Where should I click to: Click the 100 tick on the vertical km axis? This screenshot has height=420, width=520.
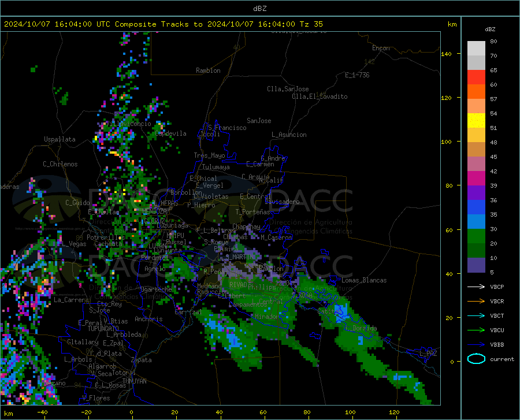pyautogui.click(x=447, y=142)
